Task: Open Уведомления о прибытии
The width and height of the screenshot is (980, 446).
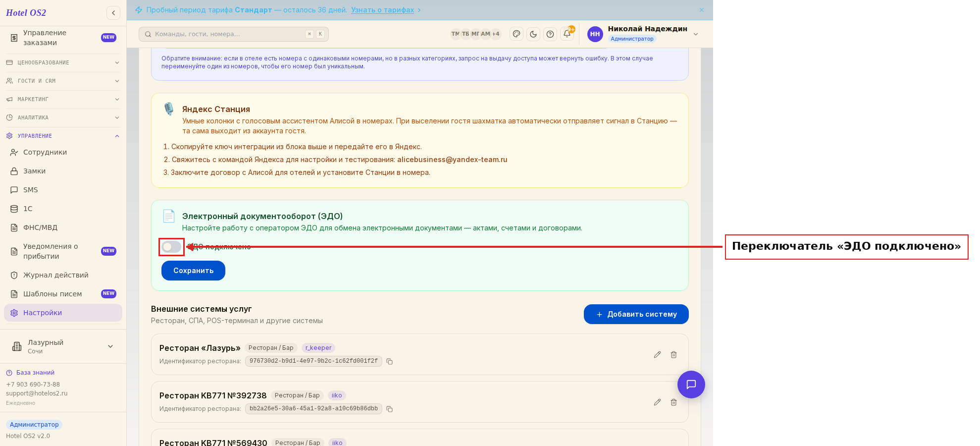Action: pyautogui.click(x=63, y=251)
